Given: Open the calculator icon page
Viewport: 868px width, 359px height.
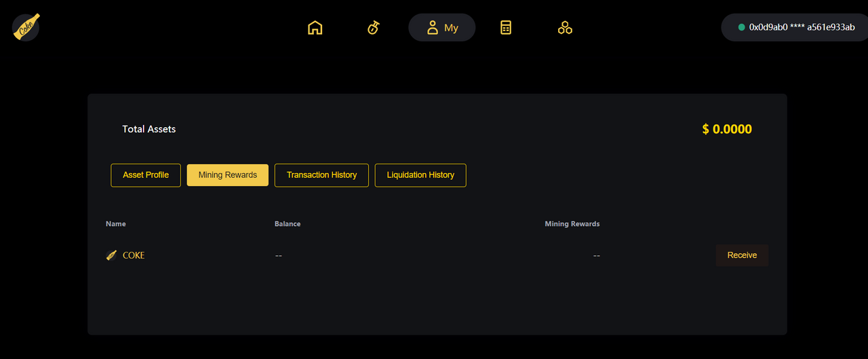Looking at the screenshot, I should tap(505, 28).
